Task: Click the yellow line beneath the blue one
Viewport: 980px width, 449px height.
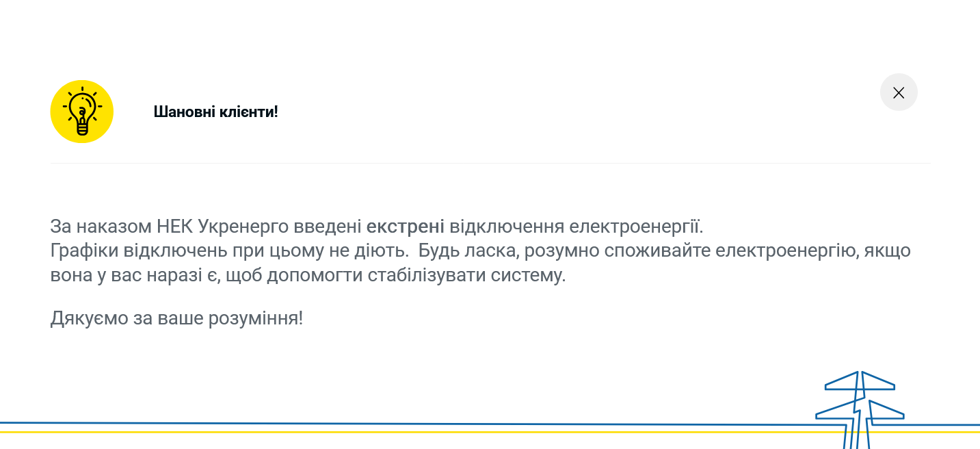Action: (410, 433)
